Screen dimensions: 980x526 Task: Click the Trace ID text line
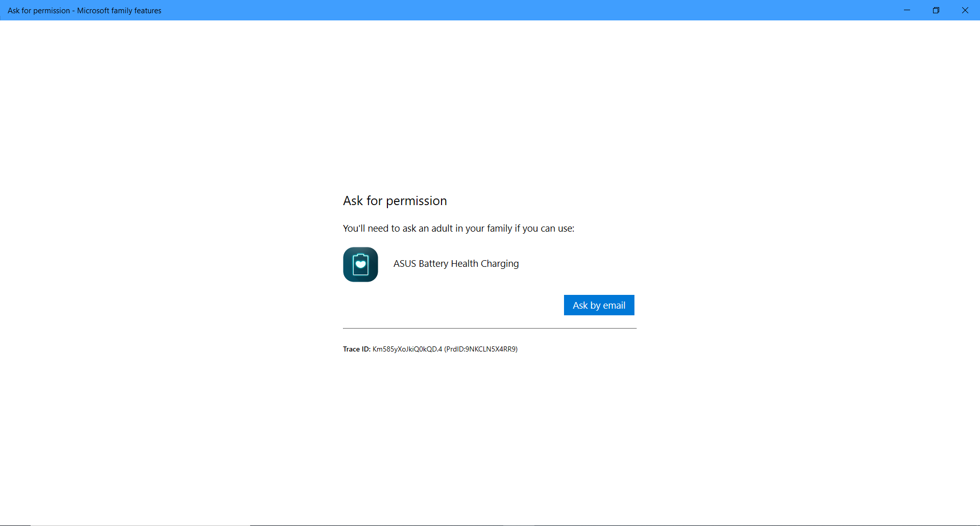tap(430, 349)
